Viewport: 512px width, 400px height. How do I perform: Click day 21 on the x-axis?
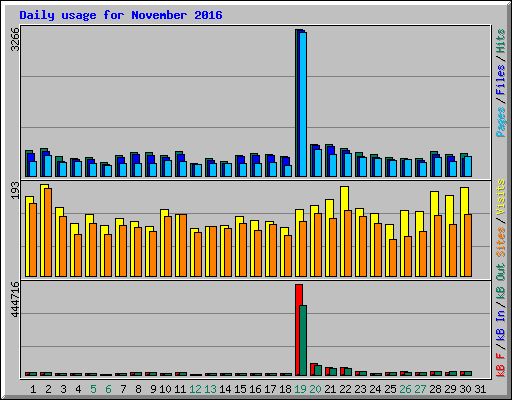pos(330,389)
